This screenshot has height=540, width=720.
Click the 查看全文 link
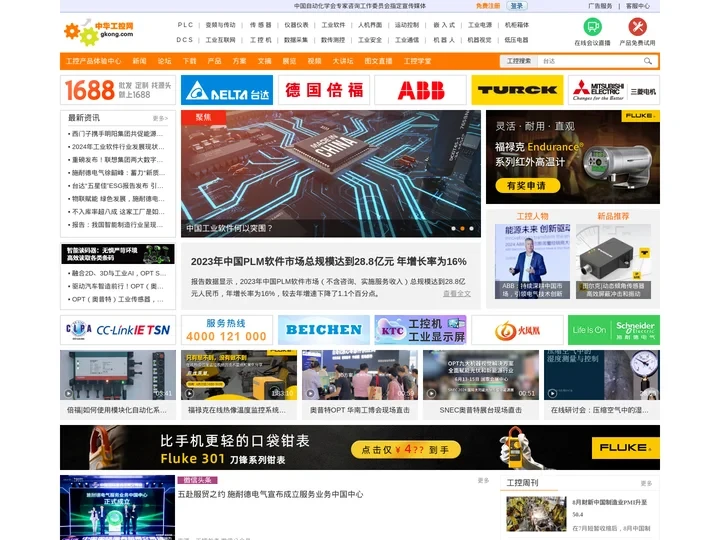click(457, 293)
